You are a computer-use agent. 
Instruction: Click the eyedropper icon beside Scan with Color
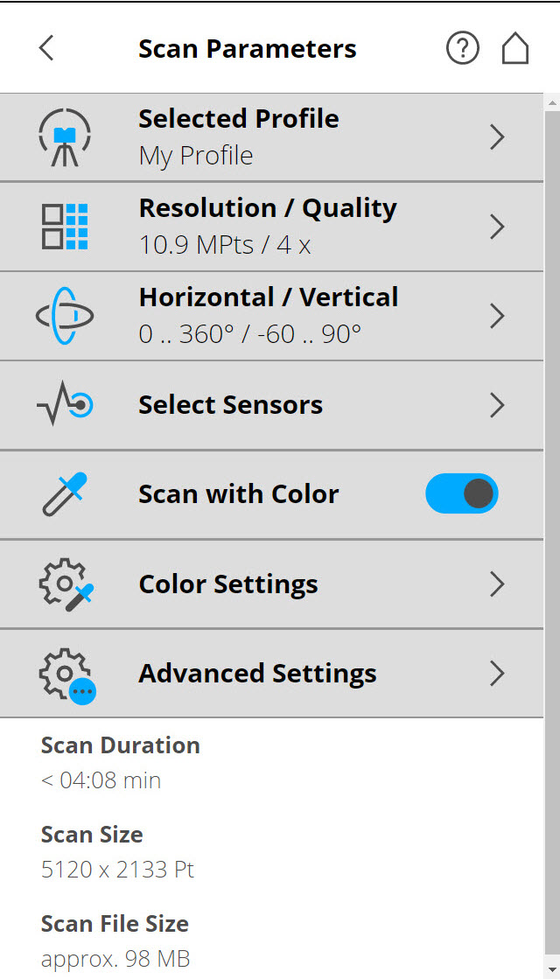pos(65,494)
